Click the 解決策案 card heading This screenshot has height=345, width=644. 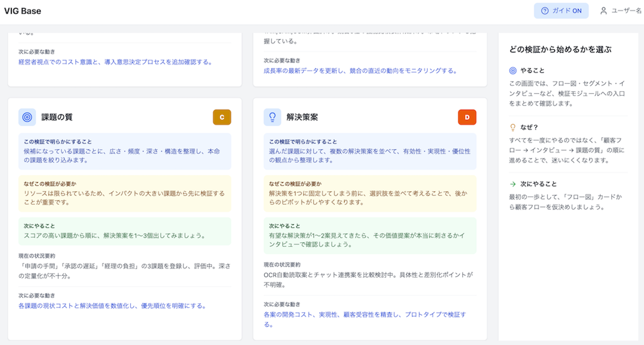(x=302, y=117)
